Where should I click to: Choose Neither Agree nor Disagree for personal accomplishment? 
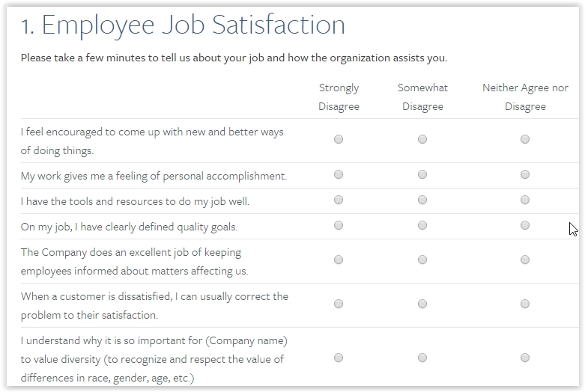click(525, 175)
